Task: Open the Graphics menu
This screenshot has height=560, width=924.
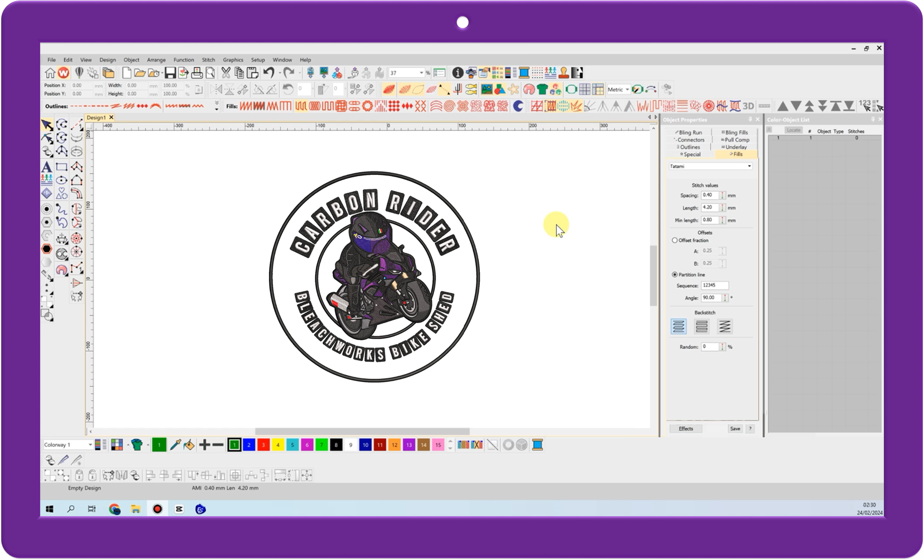Action: 233,60
